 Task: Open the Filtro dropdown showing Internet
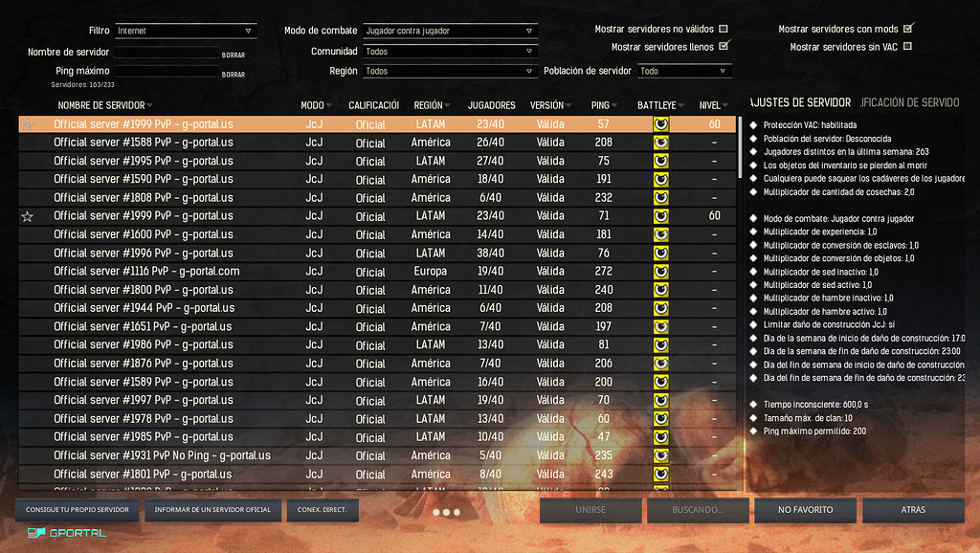pos(185,29)
